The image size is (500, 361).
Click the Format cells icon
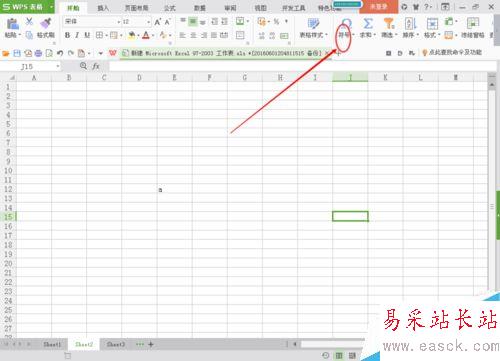432,24
